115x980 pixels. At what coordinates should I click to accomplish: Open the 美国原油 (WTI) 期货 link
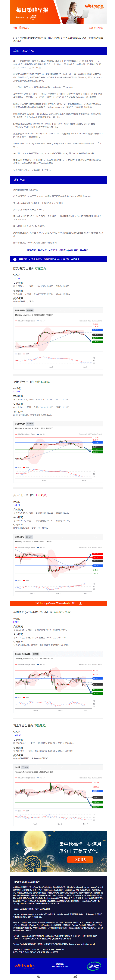[69, 250]
